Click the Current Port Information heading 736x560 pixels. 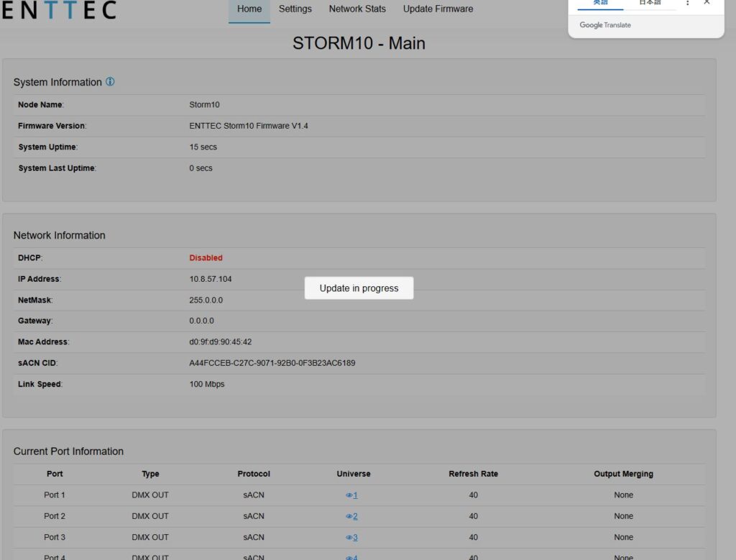(x=68, y=451)
